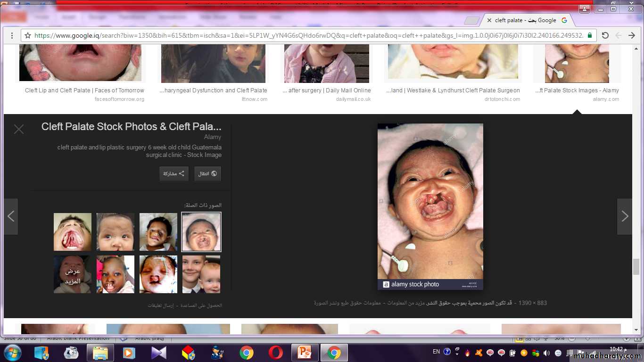Click the Faces of Tomorrow result title
The width and height of the screenshot is (644, 362).
84,90
